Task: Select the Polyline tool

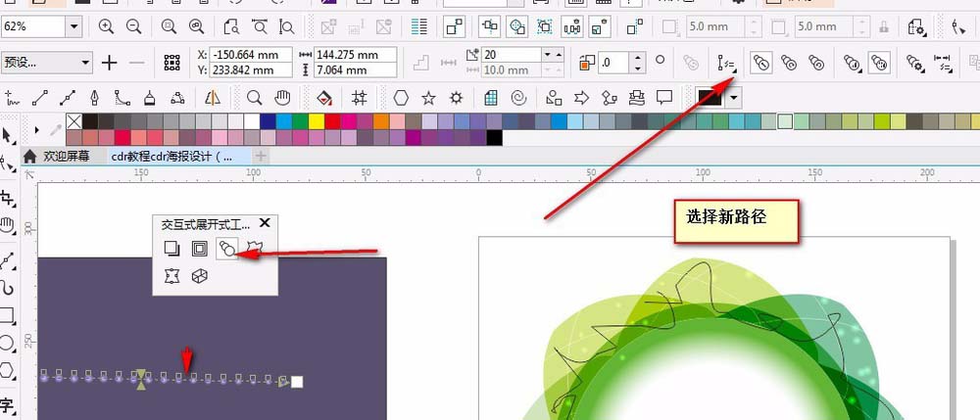Action: 150,98
